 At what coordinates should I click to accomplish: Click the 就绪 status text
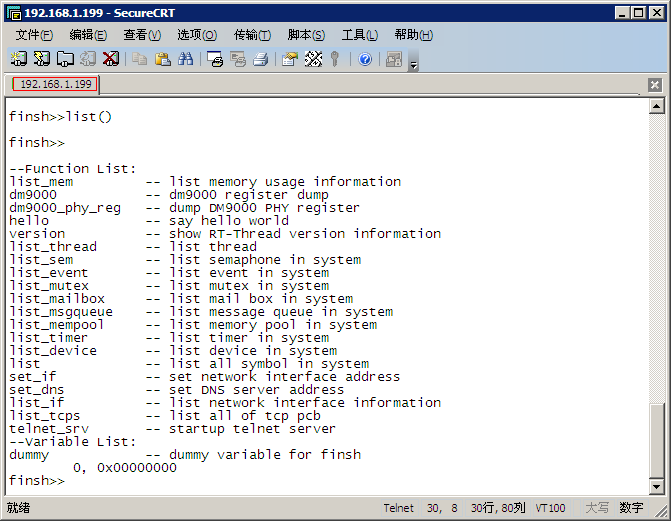pos(18,508)
